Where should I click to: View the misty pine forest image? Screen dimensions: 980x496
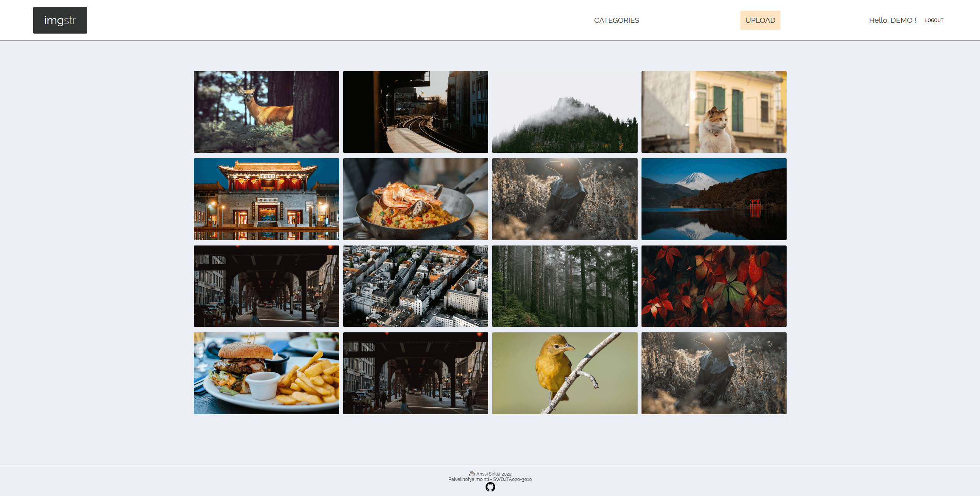click(564, 286)
